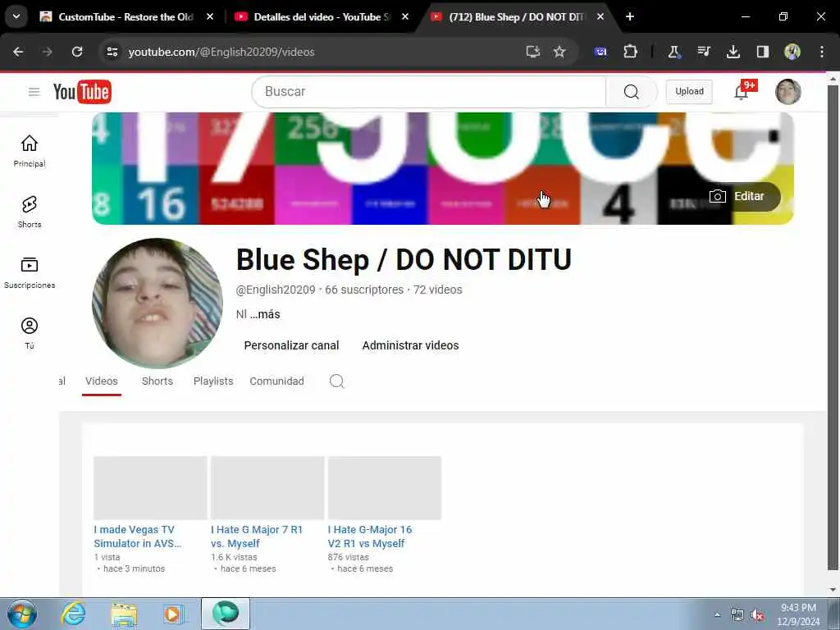Click the network icon in system tray
The height and width of the screenshot is (630, 840).
pos(737,615)
